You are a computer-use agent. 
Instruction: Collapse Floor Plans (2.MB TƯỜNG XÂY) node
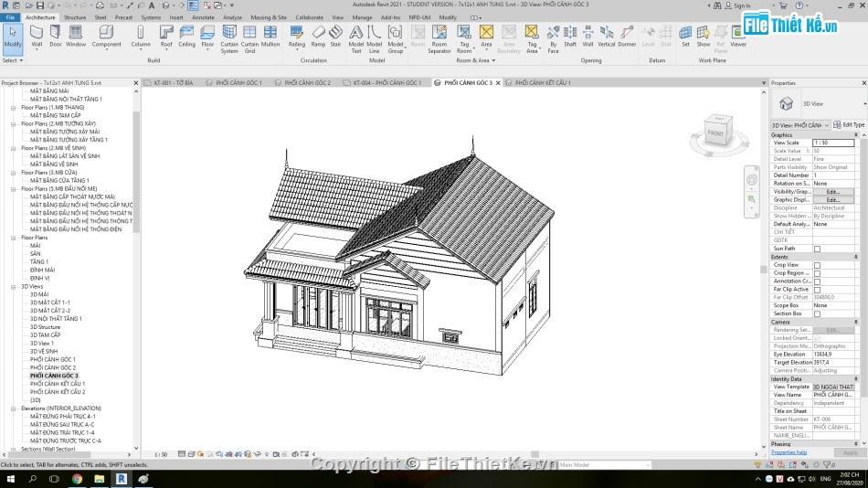tap(14, 124)
